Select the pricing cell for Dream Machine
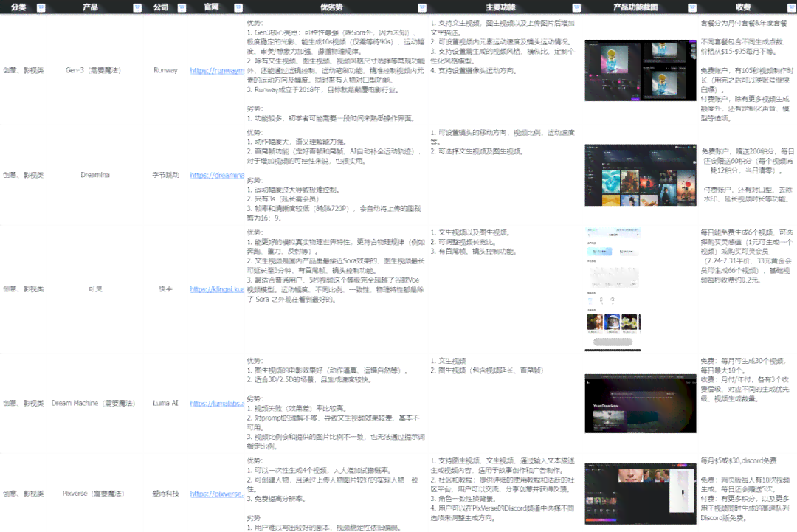The image size is (797, 532). [747, 403]
